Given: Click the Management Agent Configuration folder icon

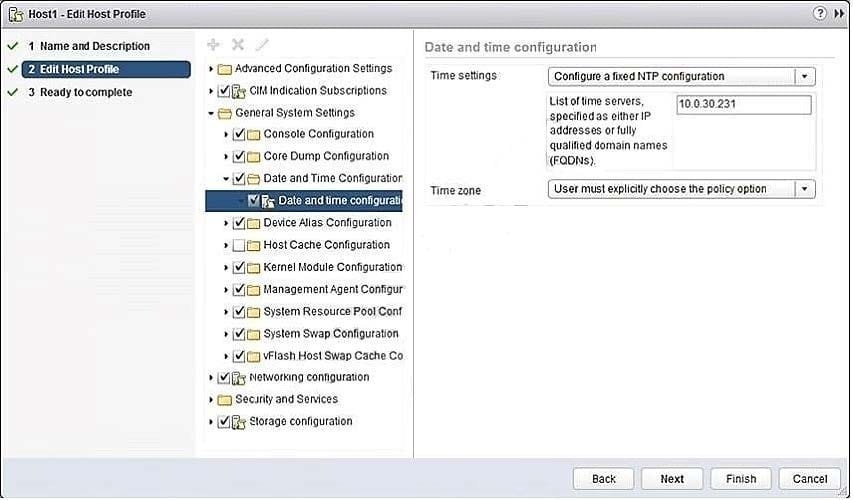Looking at the screenshot, I should pos(254,290).
